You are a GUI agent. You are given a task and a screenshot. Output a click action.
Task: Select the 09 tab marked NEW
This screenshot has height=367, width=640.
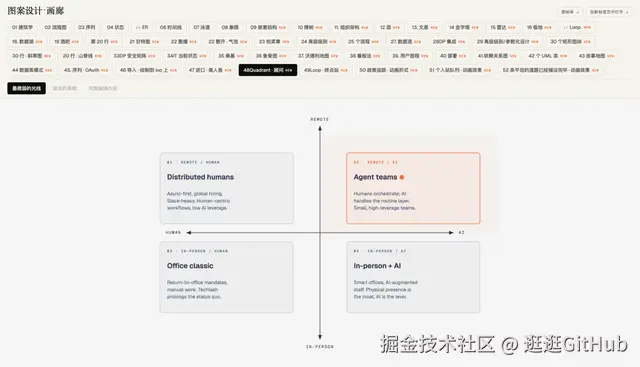tap(268, 27)
